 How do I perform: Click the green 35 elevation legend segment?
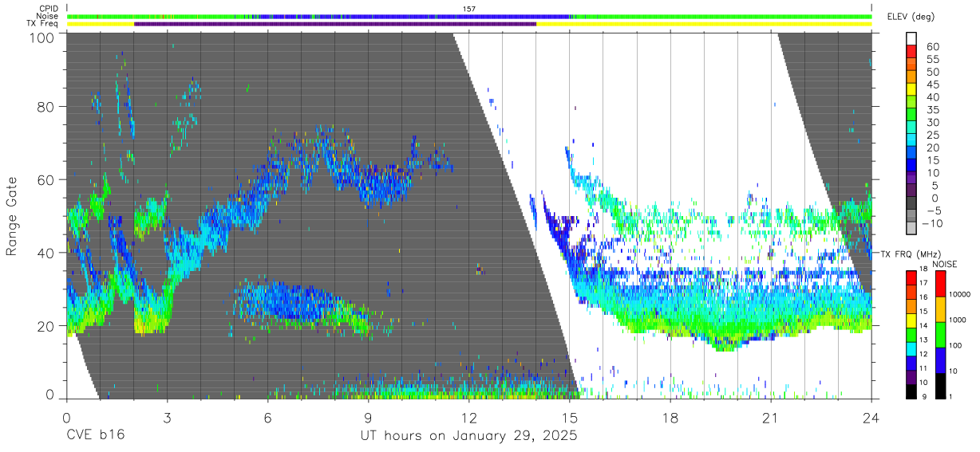click(x=912, y=115)
